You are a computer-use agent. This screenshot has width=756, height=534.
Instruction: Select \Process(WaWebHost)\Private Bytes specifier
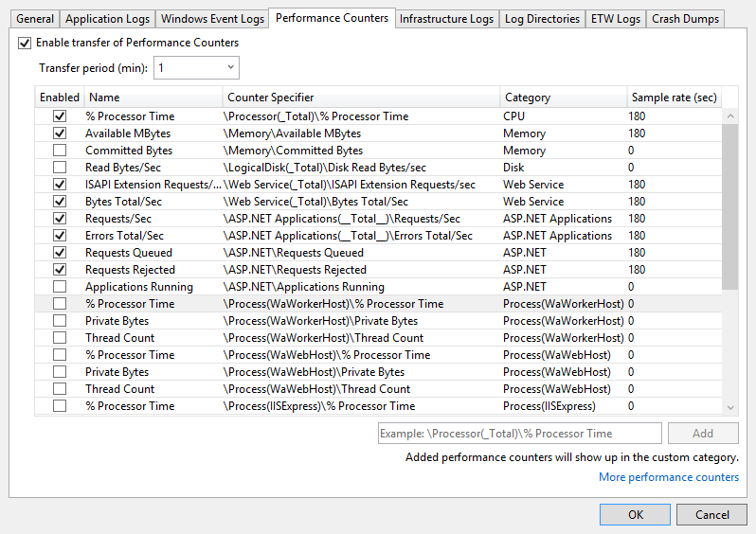tap(314, 372)
